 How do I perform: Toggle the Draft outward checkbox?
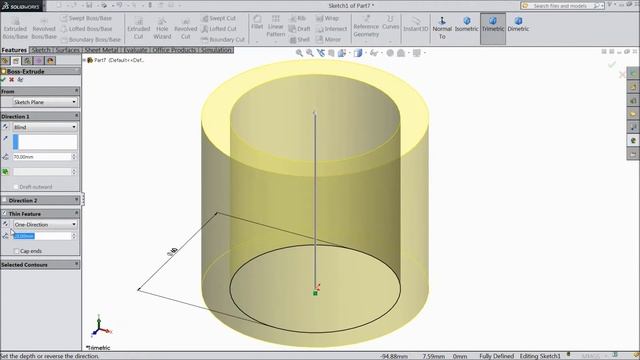[x=16, y=187]
